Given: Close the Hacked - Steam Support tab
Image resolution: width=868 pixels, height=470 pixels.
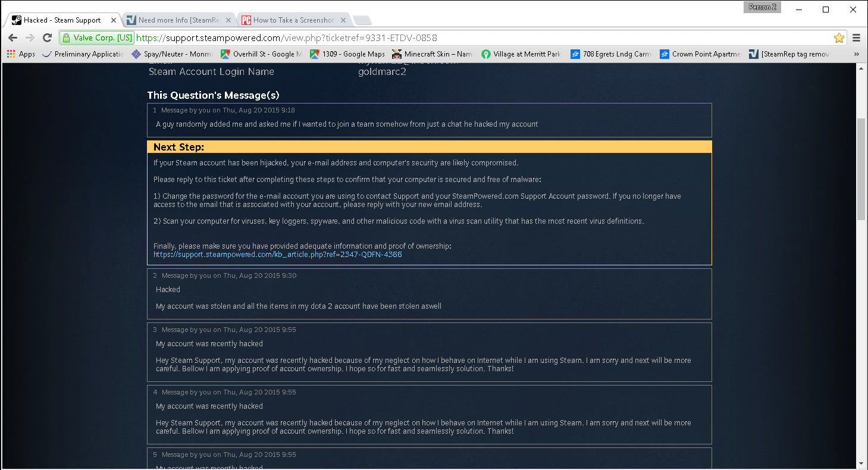Looking at the screenshot, I should pos(114,20).
